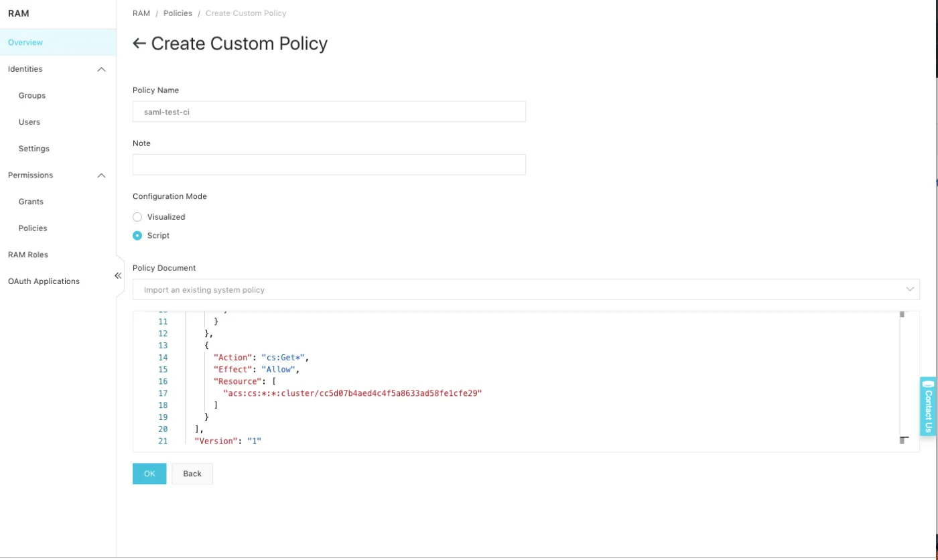The image size is (938, 560).
Task: Click line number 13 in the editor gutter
Action: click(163, 346)
